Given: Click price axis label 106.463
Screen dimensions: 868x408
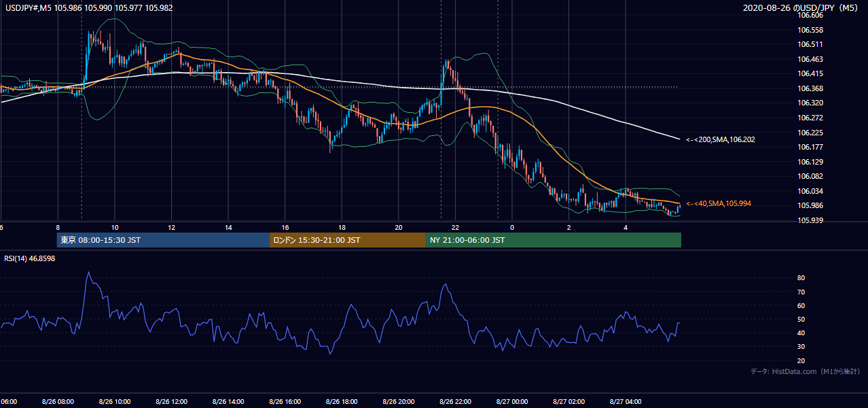Looking at the screenshot, I should click(810, 59).
